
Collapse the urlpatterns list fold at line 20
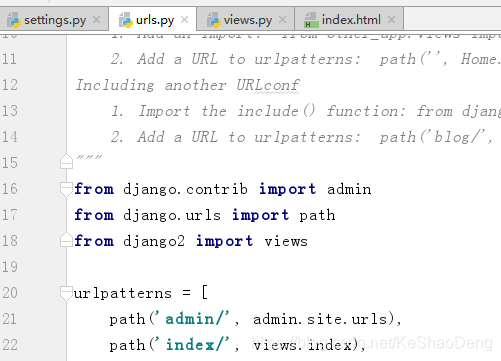(66, 293)
